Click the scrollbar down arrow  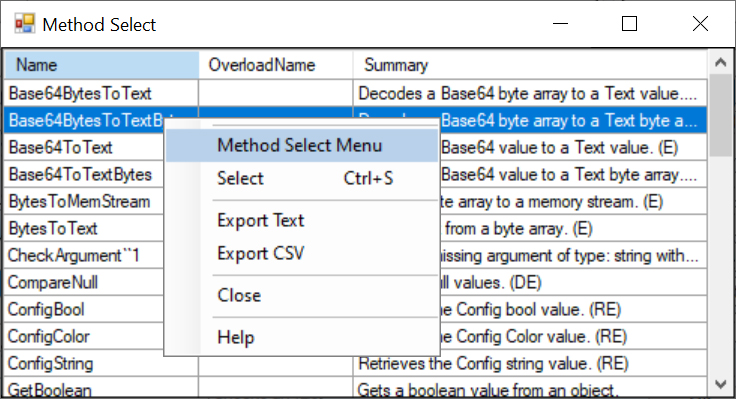point(721,385)
